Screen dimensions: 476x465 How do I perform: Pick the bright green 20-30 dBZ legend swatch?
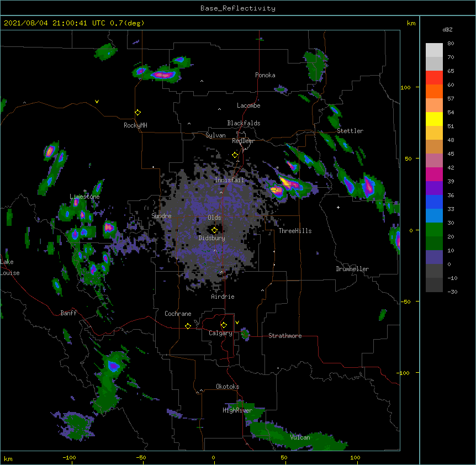(434, 230)
